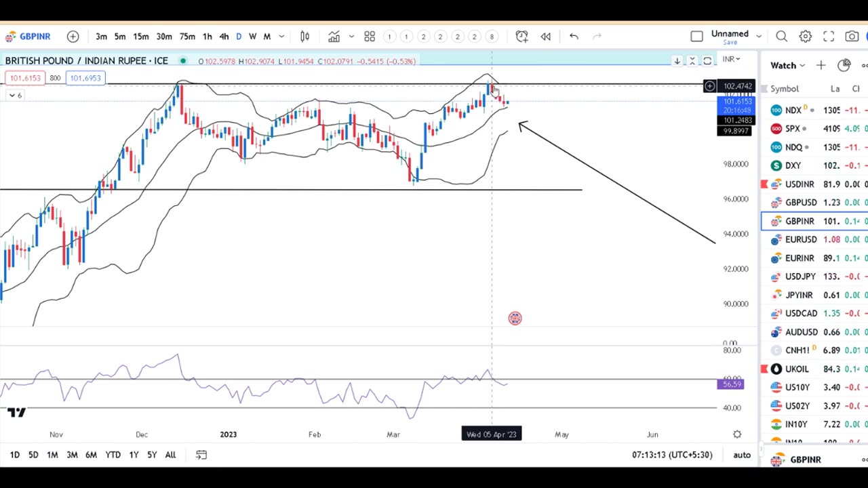Toggle auto price scale
Screen dimensions: 868x488
(x=742, y=455)
